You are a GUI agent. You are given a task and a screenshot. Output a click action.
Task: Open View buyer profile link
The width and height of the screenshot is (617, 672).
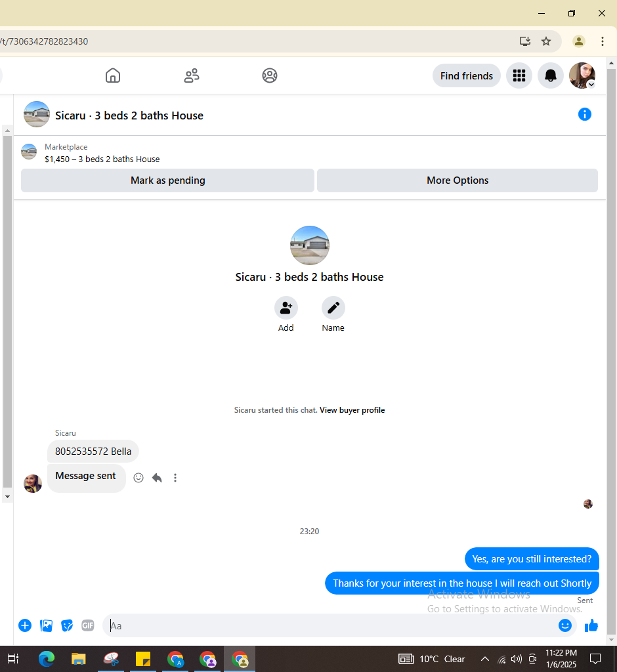(352, 410)
